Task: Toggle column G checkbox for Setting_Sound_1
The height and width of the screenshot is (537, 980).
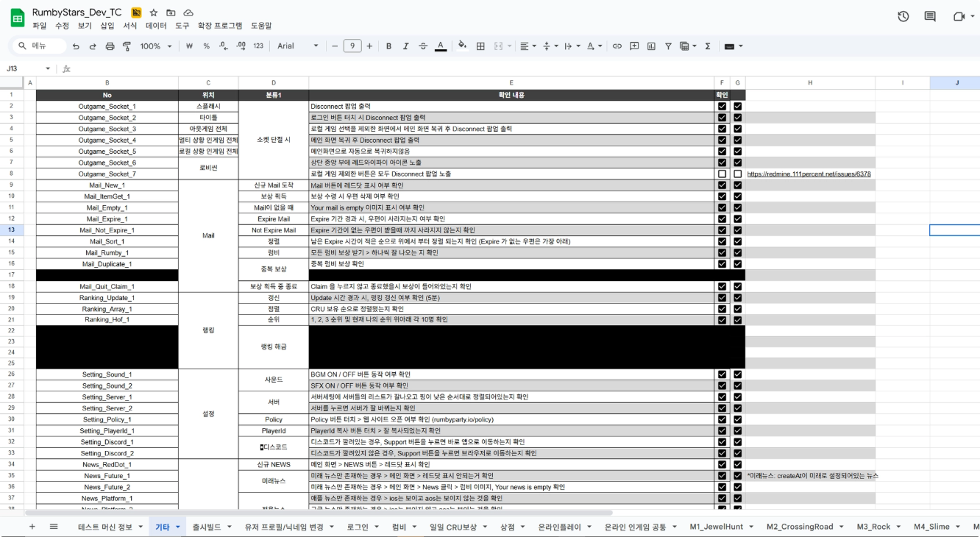Action: tap(737, 374)
